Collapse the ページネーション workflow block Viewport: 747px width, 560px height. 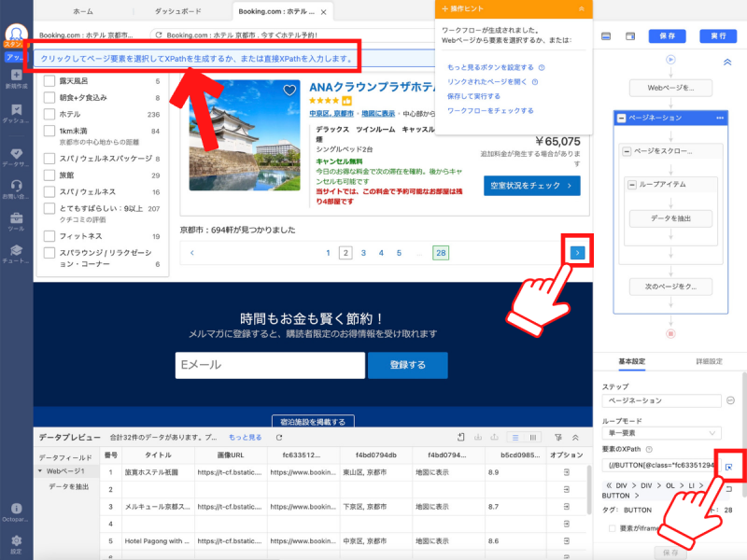(621, 118)
